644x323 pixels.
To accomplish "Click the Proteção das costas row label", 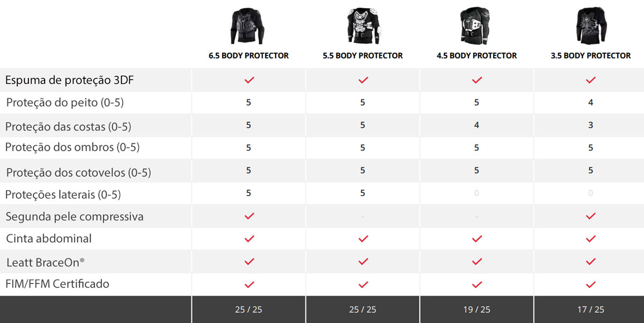I will 68,127.
